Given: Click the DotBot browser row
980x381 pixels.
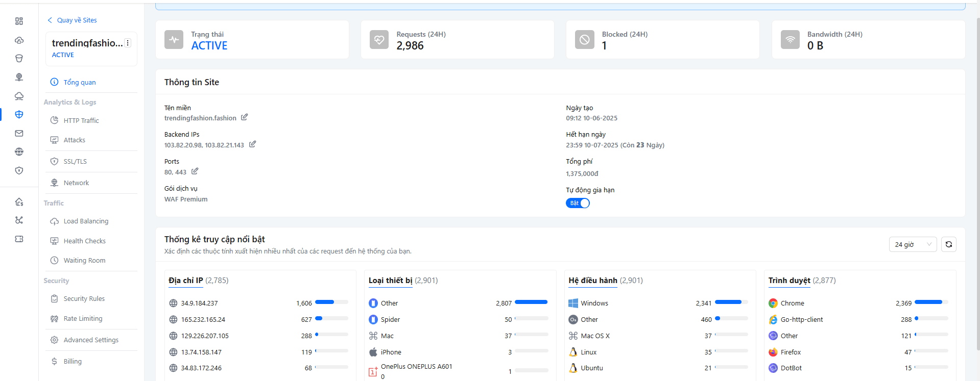Looking at the screenshot, I should [858, 368].
